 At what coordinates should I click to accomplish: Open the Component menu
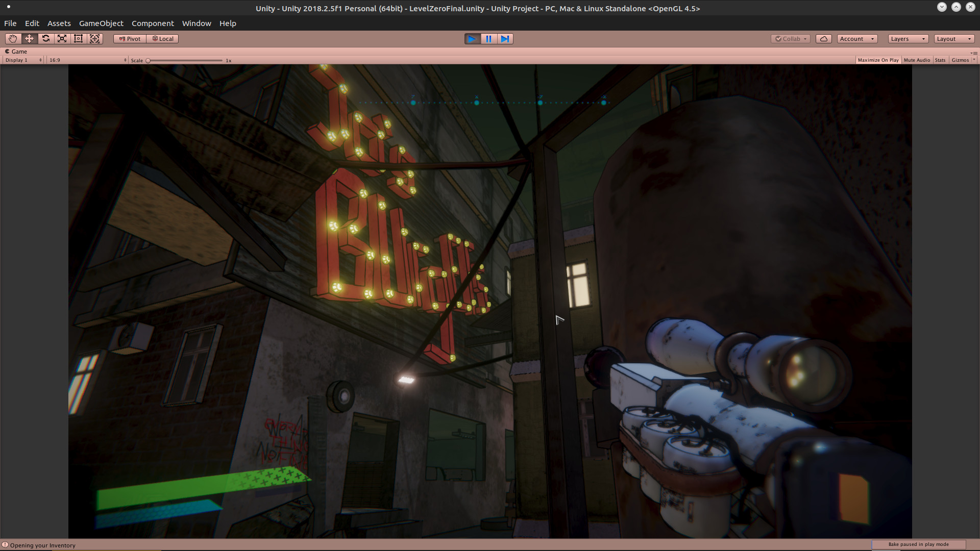(x=153, y=23)
